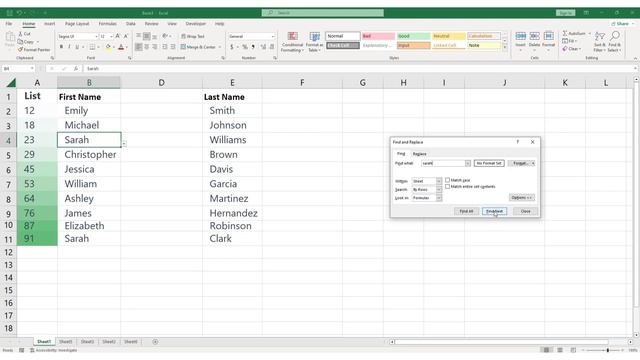Image resolution: width=640 pixels, height=360 pixels.
Task: Expand the Find what history dropdown
Action: [x=467, y=163]
